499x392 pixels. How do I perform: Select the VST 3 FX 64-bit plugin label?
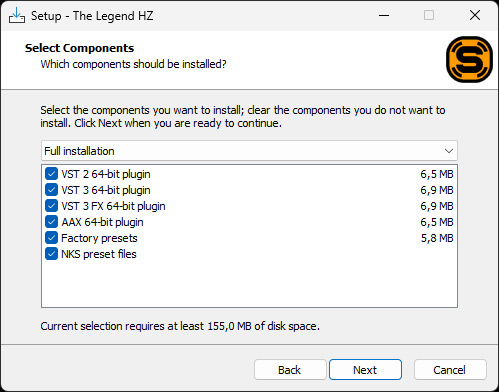pyautogui.click(x=113, y=206)
